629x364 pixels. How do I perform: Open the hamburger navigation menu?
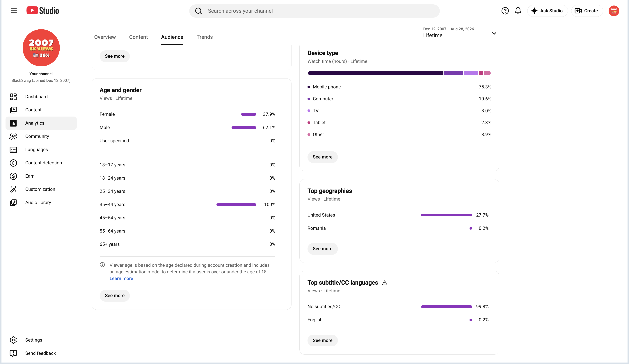click(x=14, y=11)
